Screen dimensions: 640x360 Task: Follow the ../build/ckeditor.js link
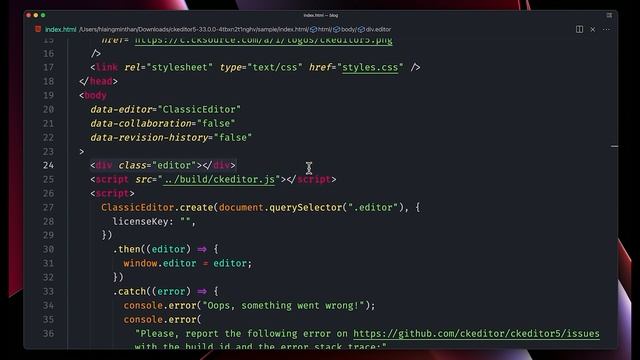pos(219,180)
